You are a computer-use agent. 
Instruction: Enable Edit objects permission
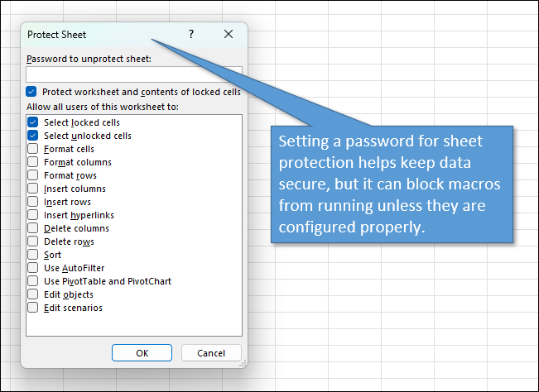click(33, 294)
